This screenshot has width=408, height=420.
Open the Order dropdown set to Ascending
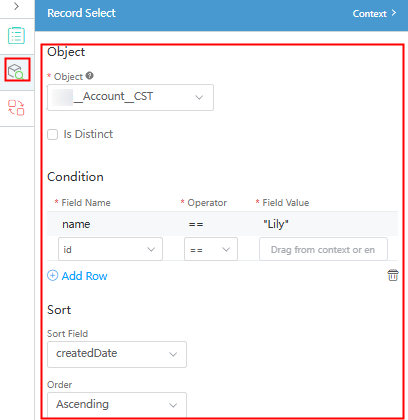[x=117, y=405]
